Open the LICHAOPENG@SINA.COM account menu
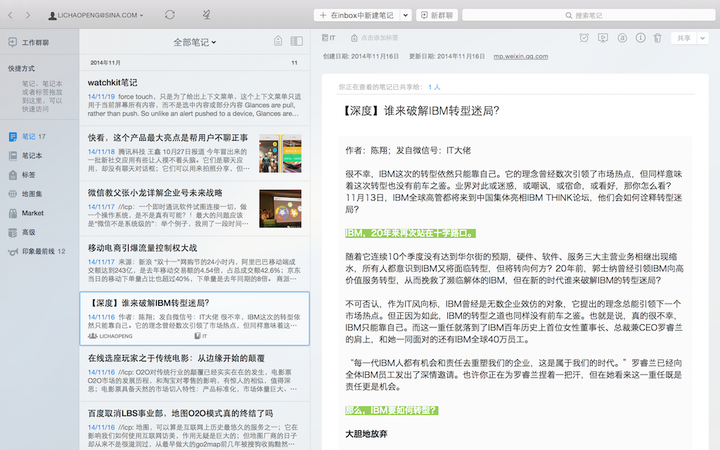Viewport: 720px width, 450px height. coord(96,15)
